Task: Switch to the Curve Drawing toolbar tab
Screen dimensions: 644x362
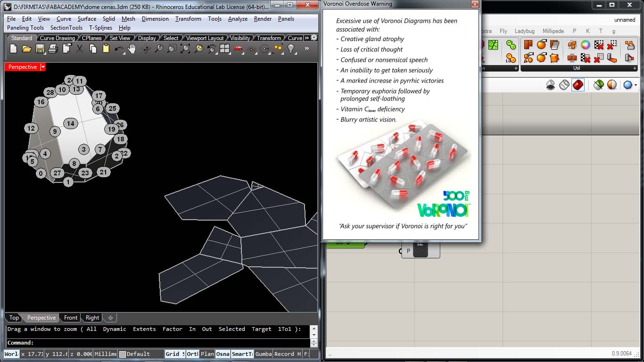Action: (57, 38)
